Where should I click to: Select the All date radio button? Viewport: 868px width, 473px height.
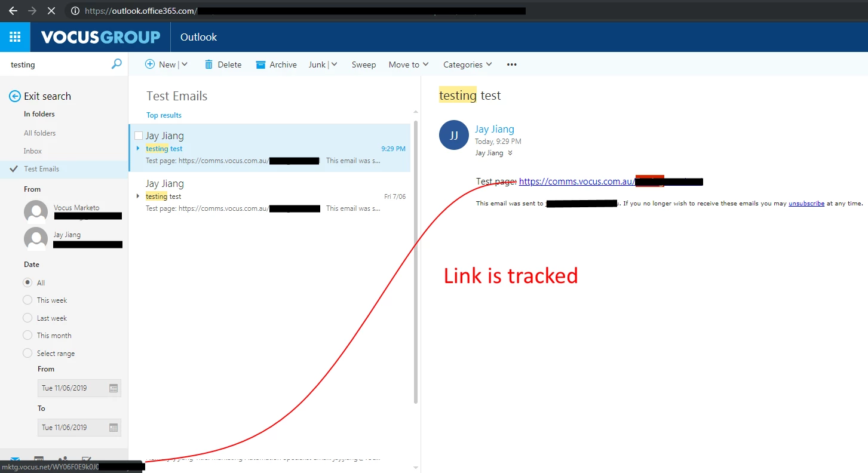tap(27, 282)
